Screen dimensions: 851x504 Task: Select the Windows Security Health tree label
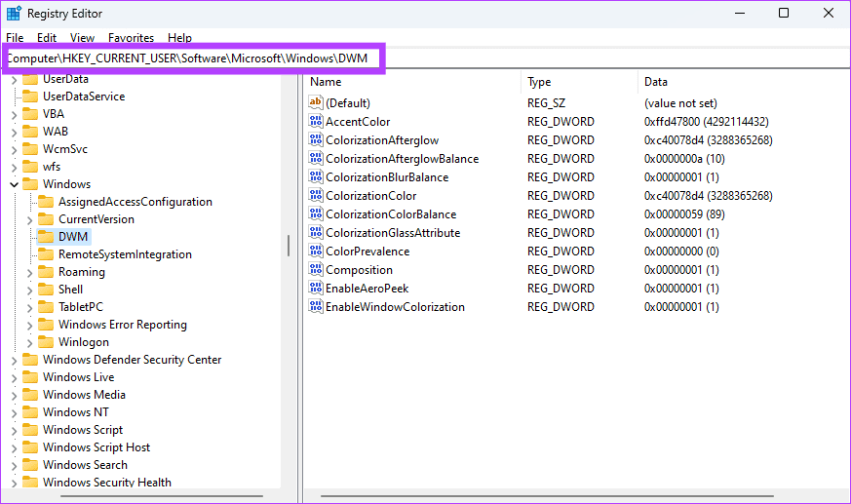tap(107, 482)
